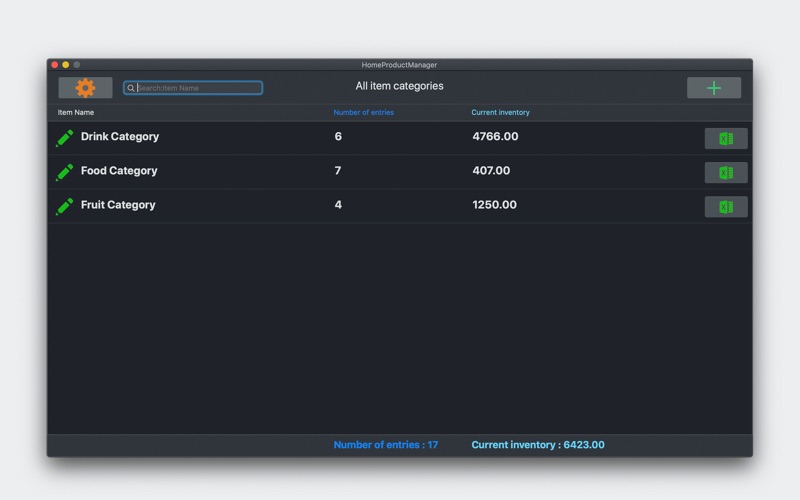Click the magnifier icon in the search box
The height and width of the screenshot is (500, 800).
(x=131, y=88)
